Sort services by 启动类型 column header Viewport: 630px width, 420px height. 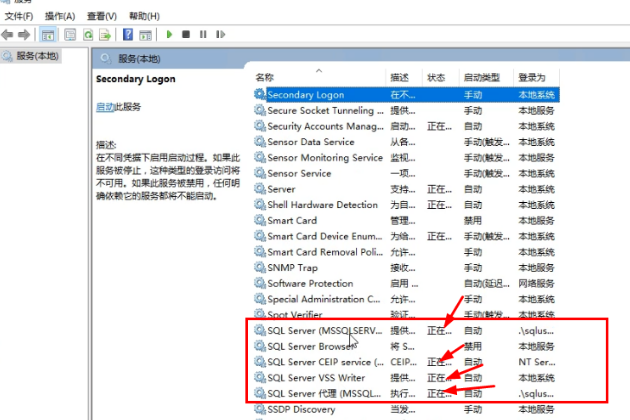pyautogui.click(x=481, y=77)
